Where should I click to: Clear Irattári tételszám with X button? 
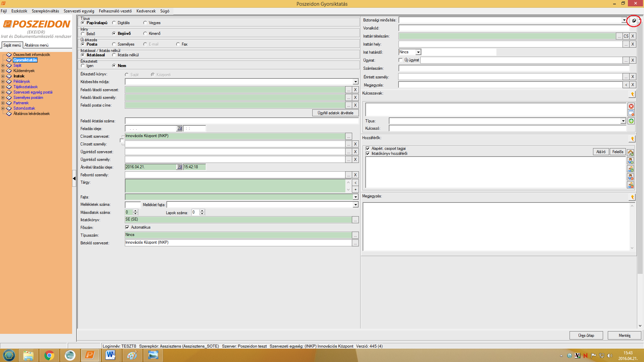(x=633, y=36)
